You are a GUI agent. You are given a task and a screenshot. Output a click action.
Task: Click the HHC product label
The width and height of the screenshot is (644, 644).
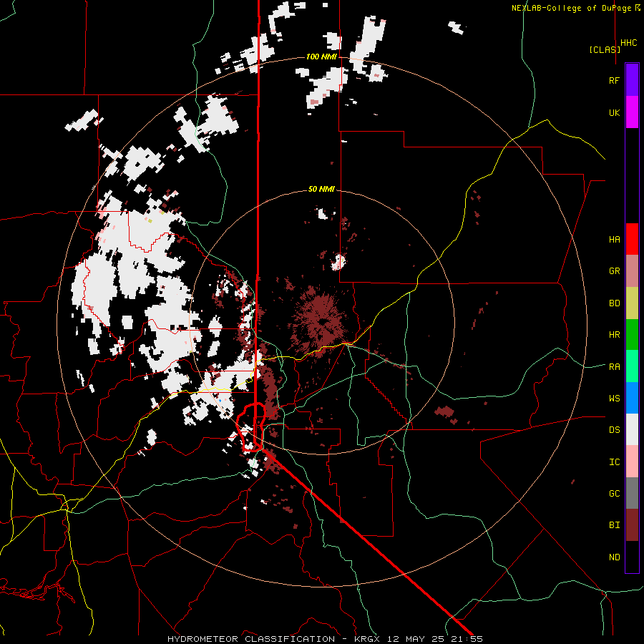click(629, 43)
